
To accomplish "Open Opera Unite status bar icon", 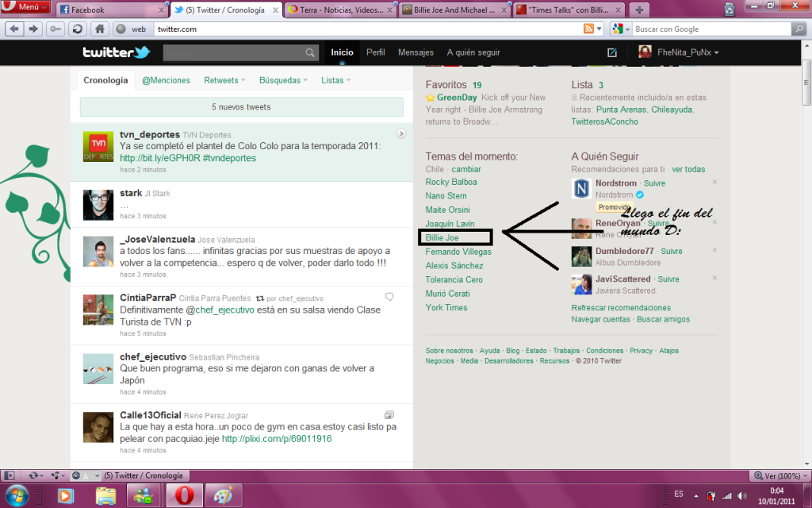I will pos(55,475).
